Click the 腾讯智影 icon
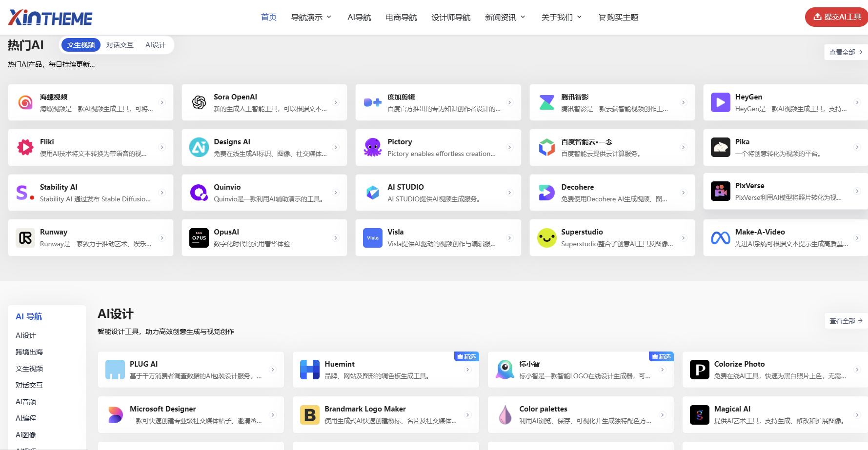This screenshot has height=450, width=868. [547, 102]
